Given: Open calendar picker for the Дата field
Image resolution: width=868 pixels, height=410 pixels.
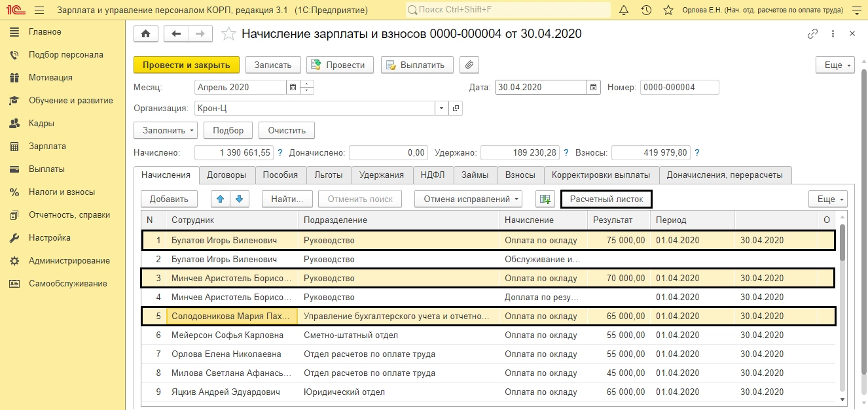Looking at the screenshot, I should point(593,87).
